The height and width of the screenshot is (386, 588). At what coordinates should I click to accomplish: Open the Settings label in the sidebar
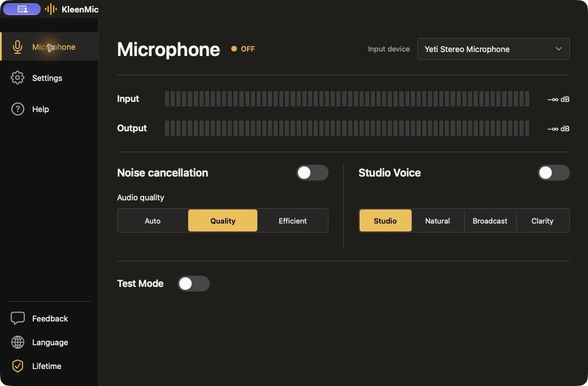[47, 78]
